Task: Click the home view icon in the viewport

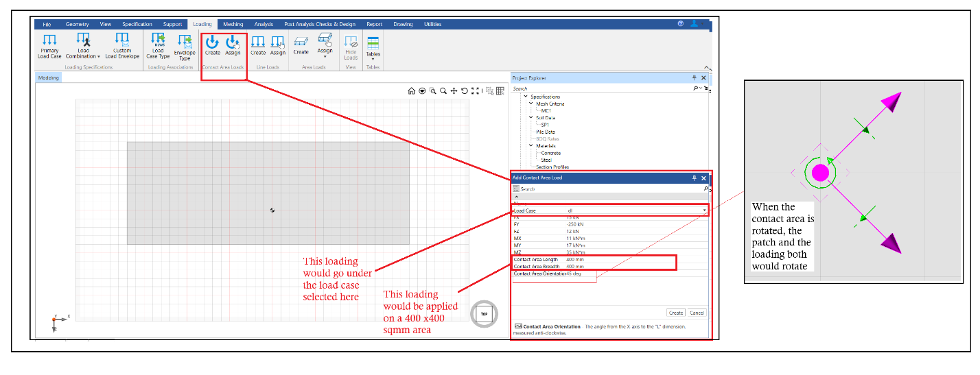Action: [412, 90]
